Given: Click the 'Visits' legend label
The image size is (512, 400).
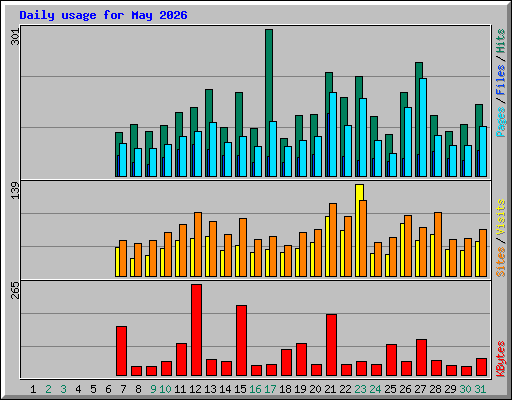Looking at the screenshot, I should pos(501,217).
